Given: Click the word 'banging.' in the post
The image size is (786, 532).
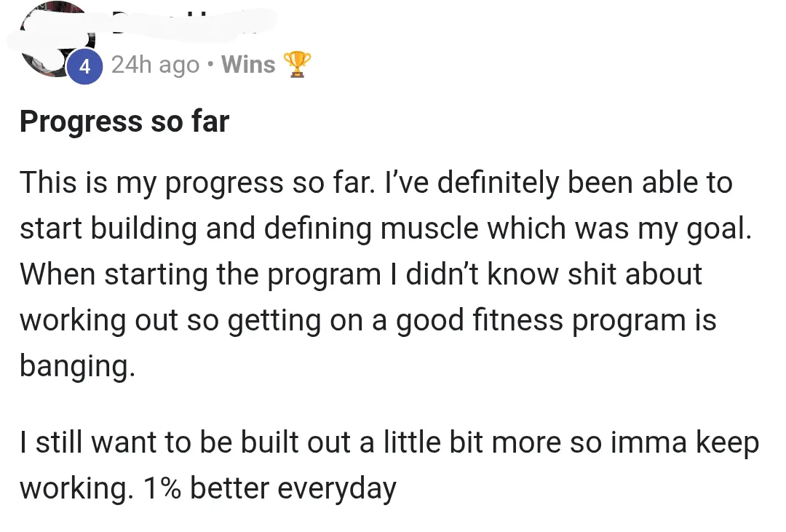Looking at the screenshot, I should (x=78, y=366).
